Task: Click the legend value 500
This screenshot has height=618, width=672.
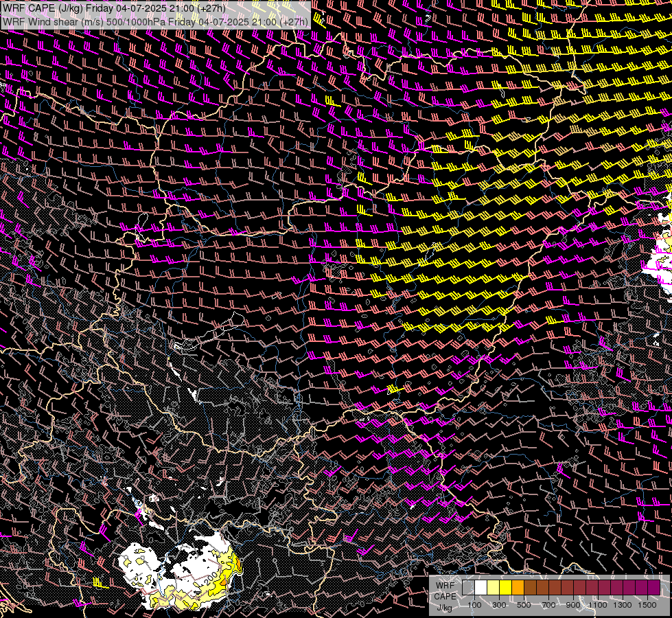Action: 524,605
